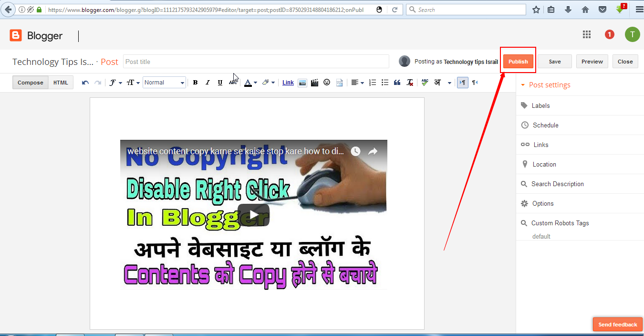Open the Pocket icon in the browser toolbar

(x=602, y=10)
